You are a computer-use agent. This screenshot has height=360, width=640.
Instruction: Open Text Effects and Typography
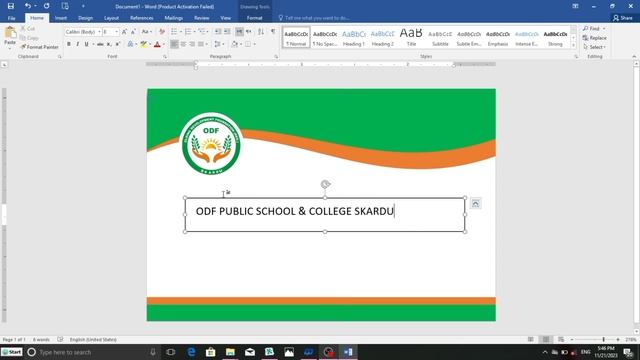coord(131,44)
